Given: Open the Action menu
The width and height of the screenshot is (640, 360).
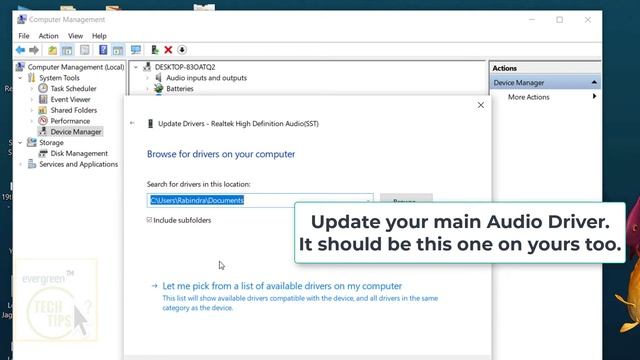Looking at the screenshot, I should click(48, 36).
